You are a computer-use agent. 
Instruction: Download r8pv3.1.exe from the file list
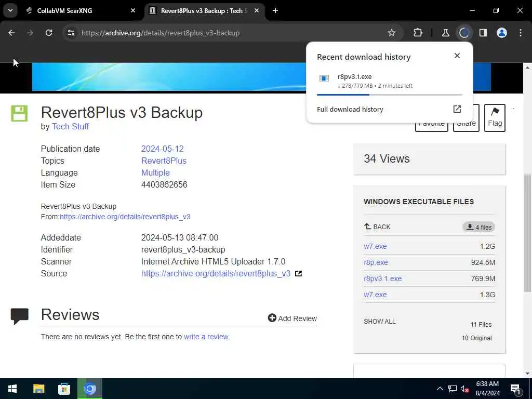(383, 278)
